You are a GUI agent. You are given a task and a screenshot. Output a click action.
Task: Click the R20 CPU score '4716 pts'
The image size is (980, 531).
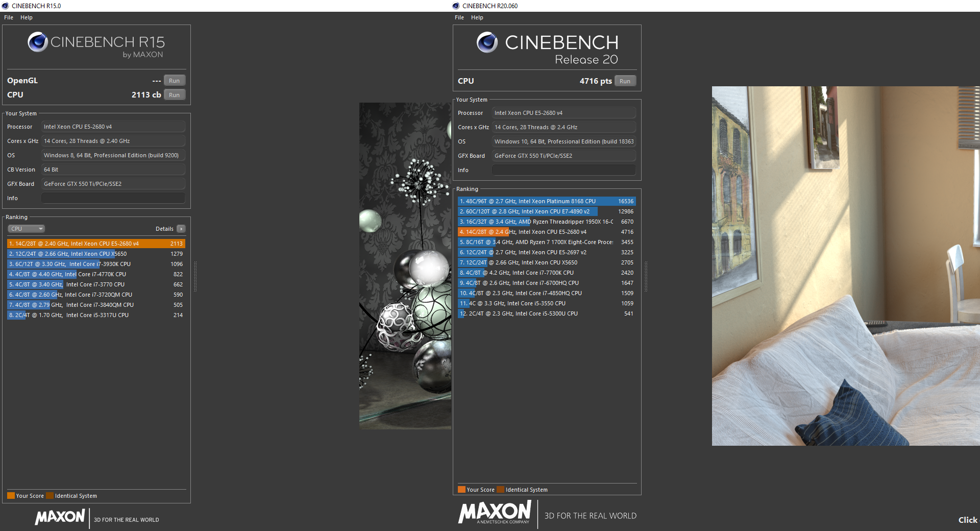click(596, 81)
